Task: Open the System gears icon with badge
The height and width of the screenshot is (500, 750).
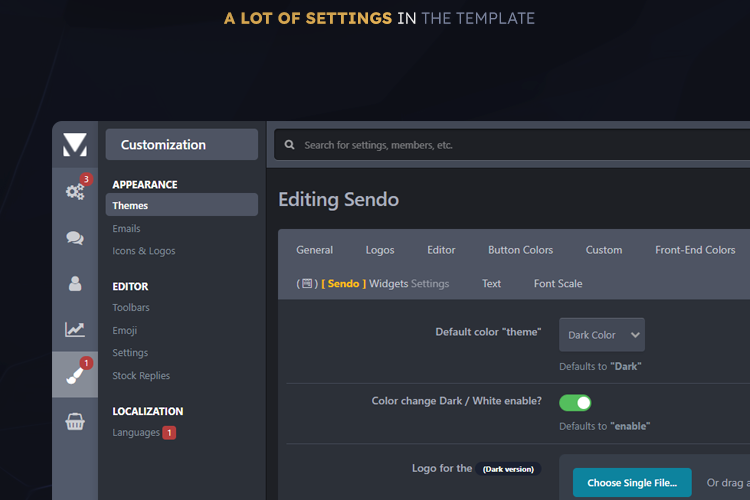Action: 75,191
